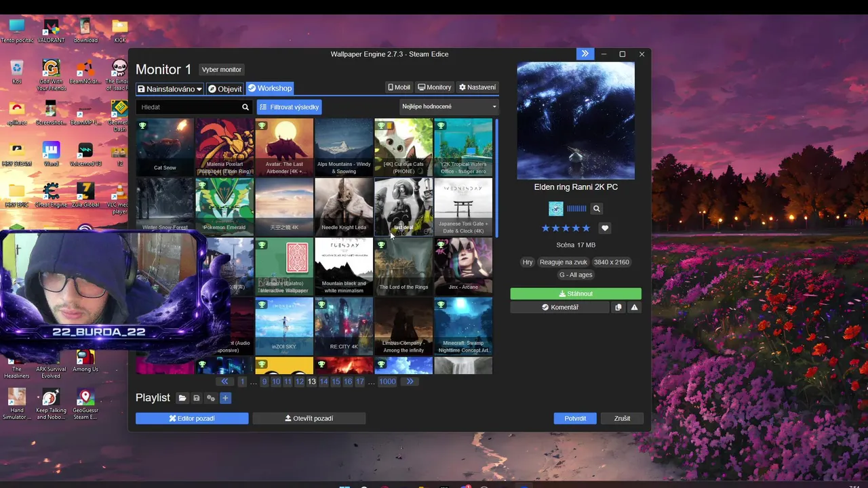Open the Cheat Engine desktop icon
The image size is (868, 488).
pyautogui.click(x=51, y=196)
